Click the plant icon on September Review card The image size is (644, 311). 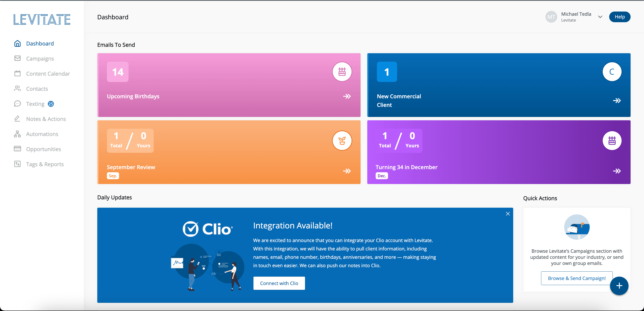[342, 141]
